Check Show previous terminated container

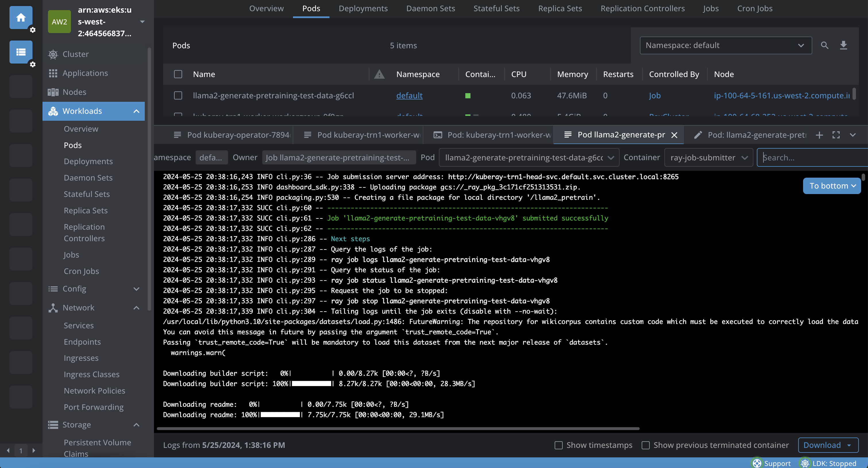645,445
